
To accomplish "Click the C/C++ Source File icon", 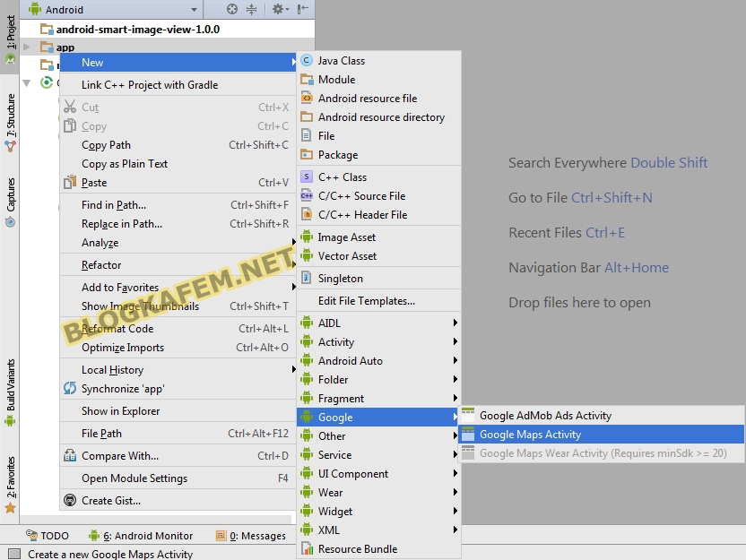I will [x=307, y=196].
